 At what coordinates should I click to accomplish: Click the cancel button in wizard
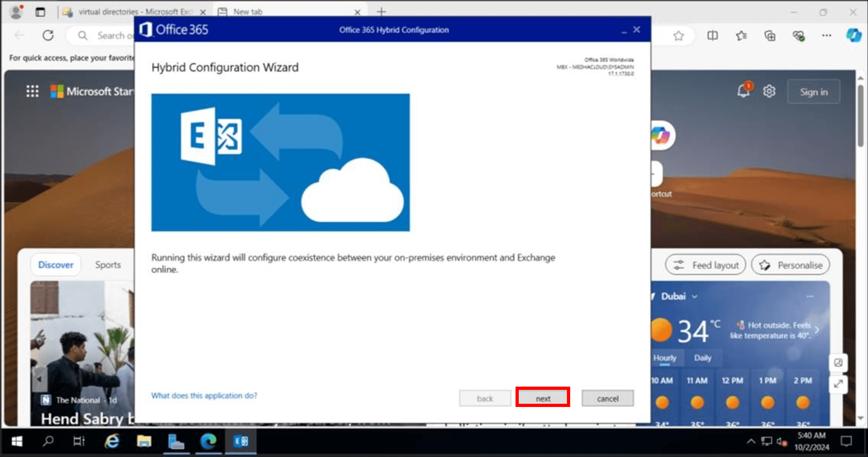coord(607,398)
